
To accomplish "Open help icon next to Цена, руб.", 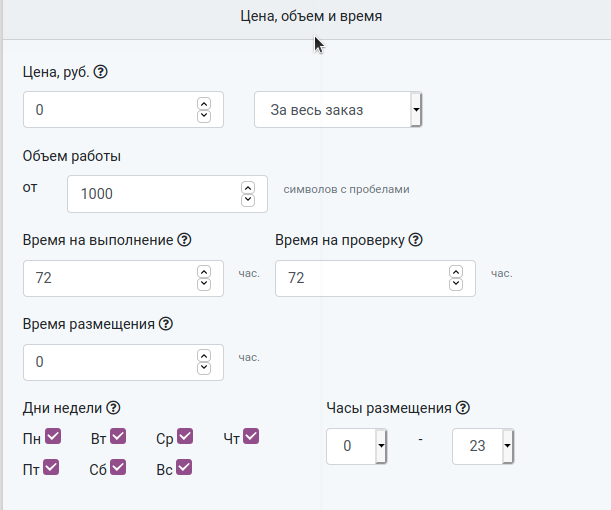I will pyautogui.click(x=101, y=72).
